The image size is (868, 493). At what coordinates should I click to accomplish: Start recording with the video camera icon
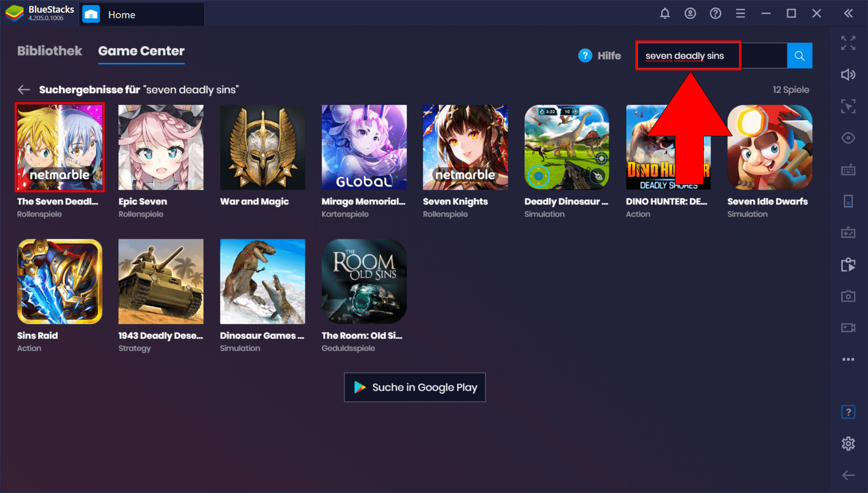[x=848, y=327]
